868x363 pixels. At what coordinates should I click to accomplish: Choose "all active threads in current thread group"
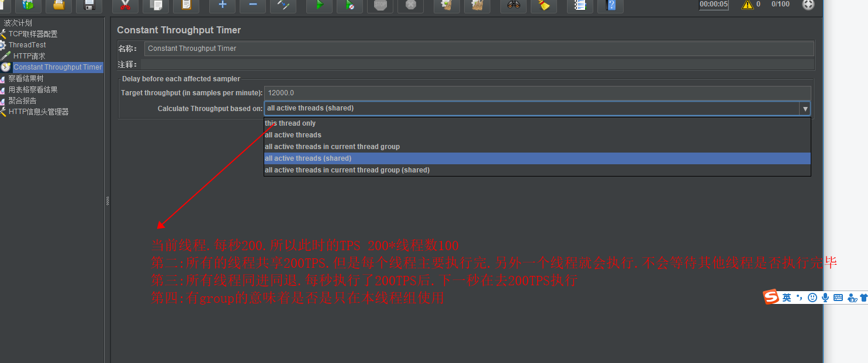(332, 146)
